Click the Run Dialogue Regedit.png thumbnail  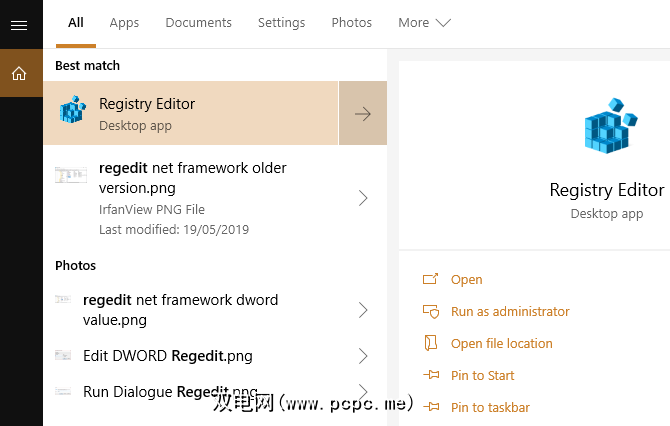64,392
